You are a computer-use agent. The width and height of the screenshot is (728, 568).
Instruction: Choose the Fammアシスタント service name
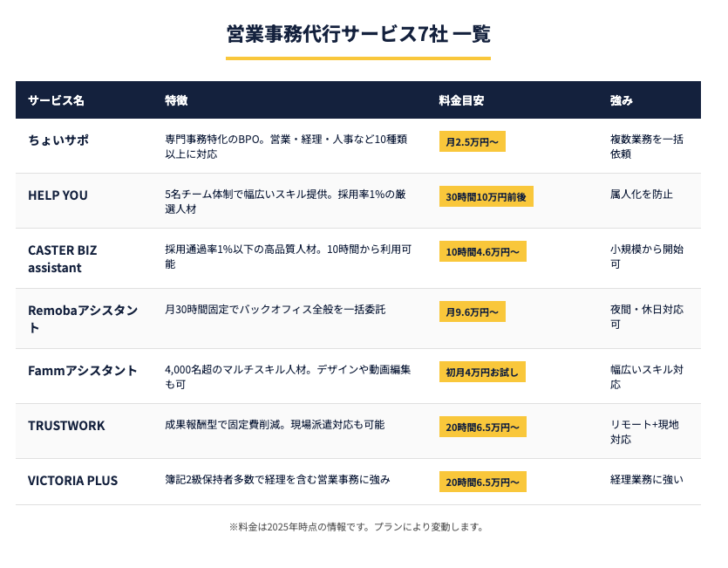click(x=83, y=371)
